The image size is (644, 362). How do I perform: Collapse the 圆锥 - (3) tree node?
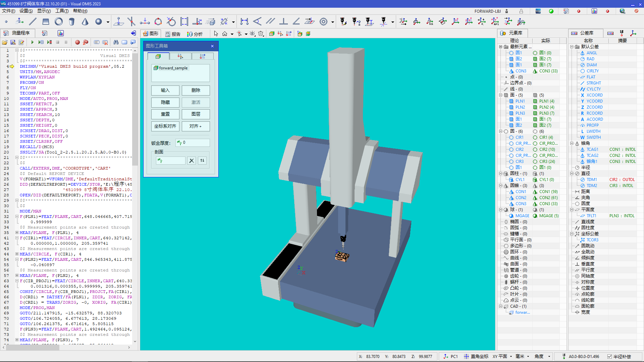click(x=500, y=186)
